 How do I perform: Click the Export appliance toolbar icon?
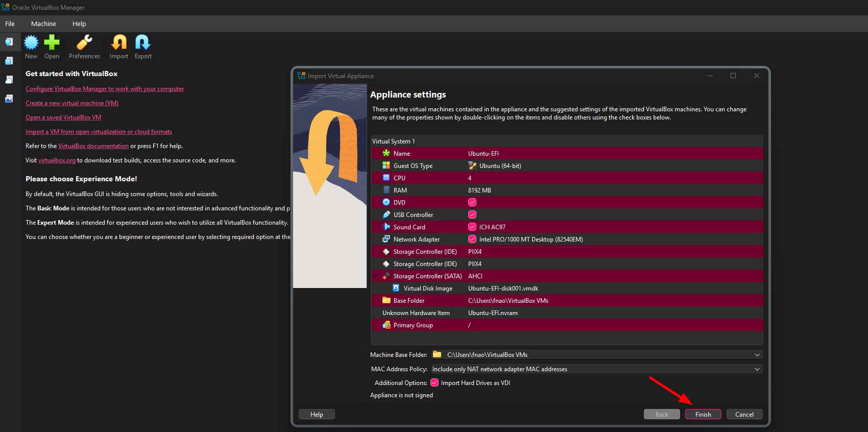click(x=143, y=43)
